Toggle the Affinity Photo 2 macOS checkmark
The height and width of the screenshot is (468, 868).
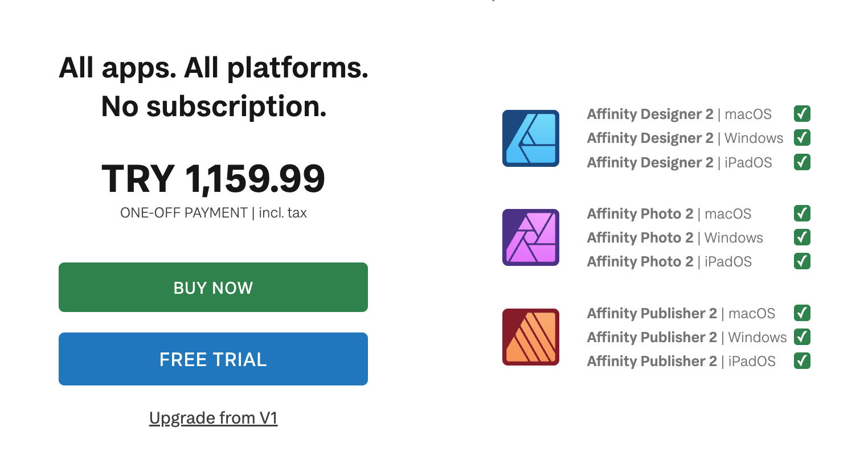tap(802, 214)
